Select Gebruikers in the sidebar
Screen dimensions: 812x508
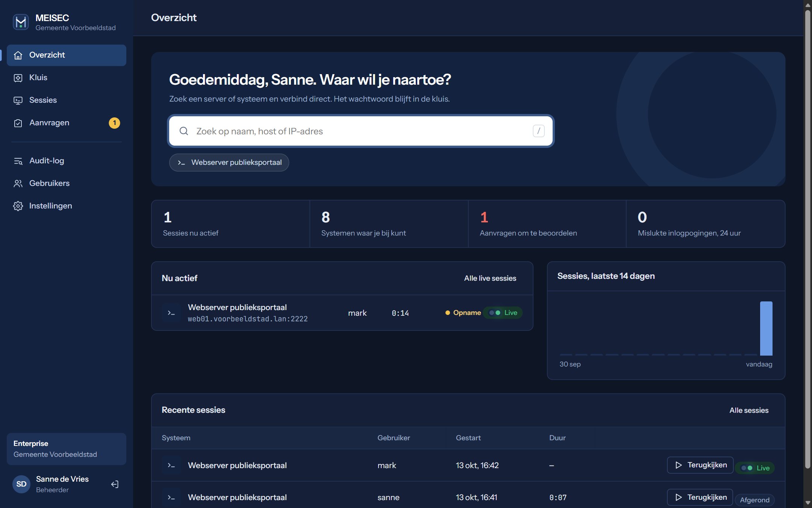(x=67, y=183)
